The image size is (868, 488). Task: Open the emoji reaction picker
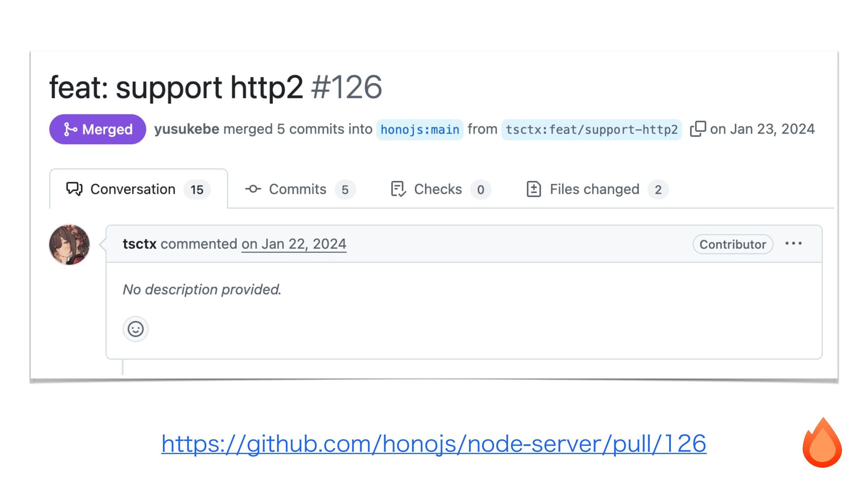(135, 329)
